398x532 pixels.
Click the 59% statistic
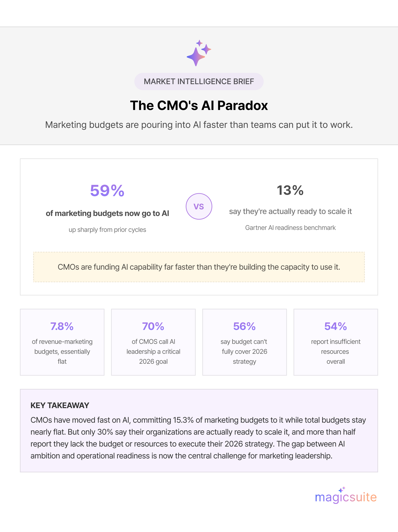click(x=107, y=191)
